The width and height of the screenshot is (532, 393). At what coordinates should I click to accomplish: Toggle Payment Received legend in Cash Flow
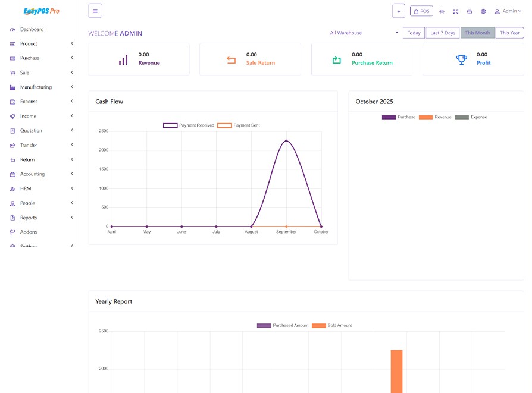coord(189,125)
